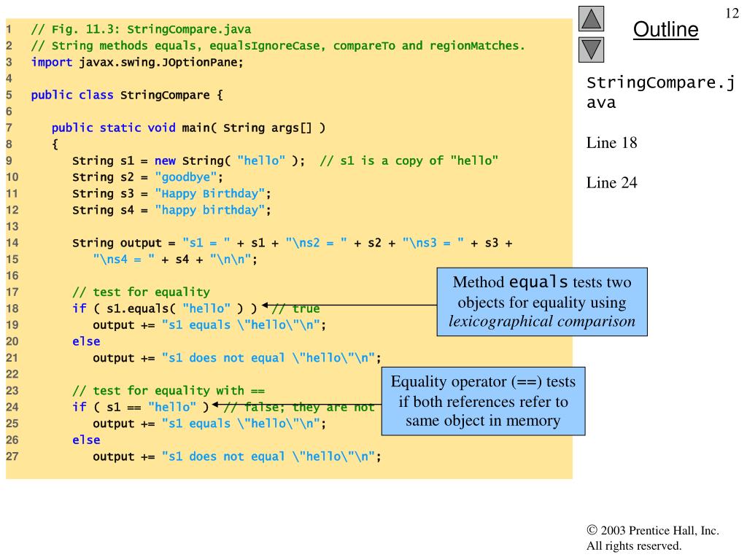Screen dimensions: 747x560
Task: Click line 27 'does not equal' output statement
Action: pos(237,456)
